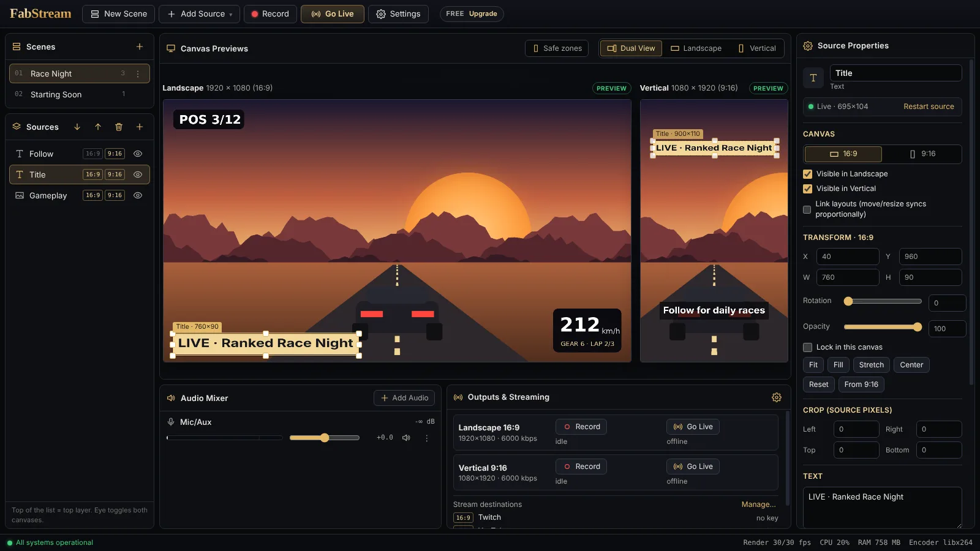This screenshot has width=980, height=551.
Task: Add a new scene with the plus icon
Action: (x=140, y=47)
